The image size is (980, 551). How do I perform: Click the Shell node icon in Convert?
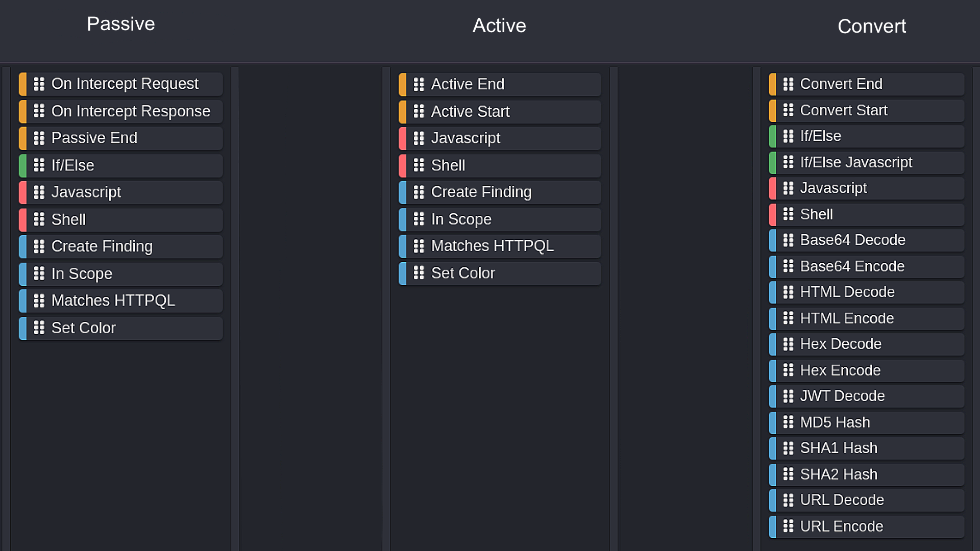pyautogui.click(x=788, y=214)
